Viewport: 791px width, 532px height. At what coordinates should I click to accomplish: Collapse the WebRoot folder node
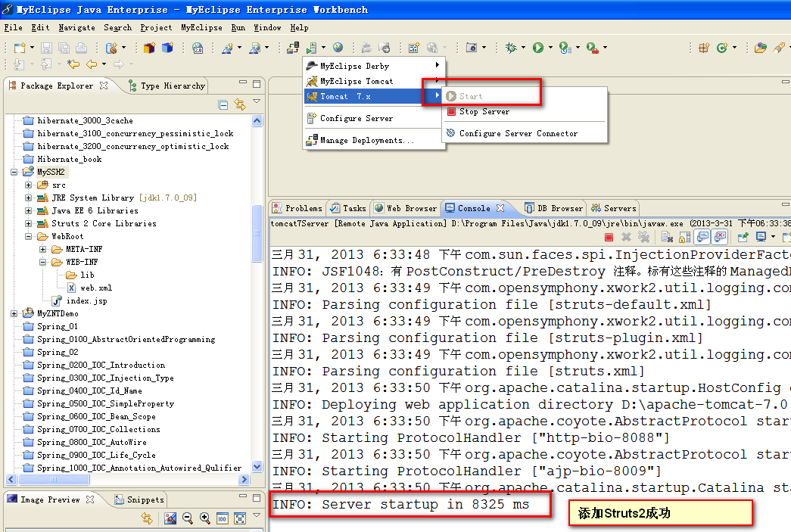pos(28,237)
